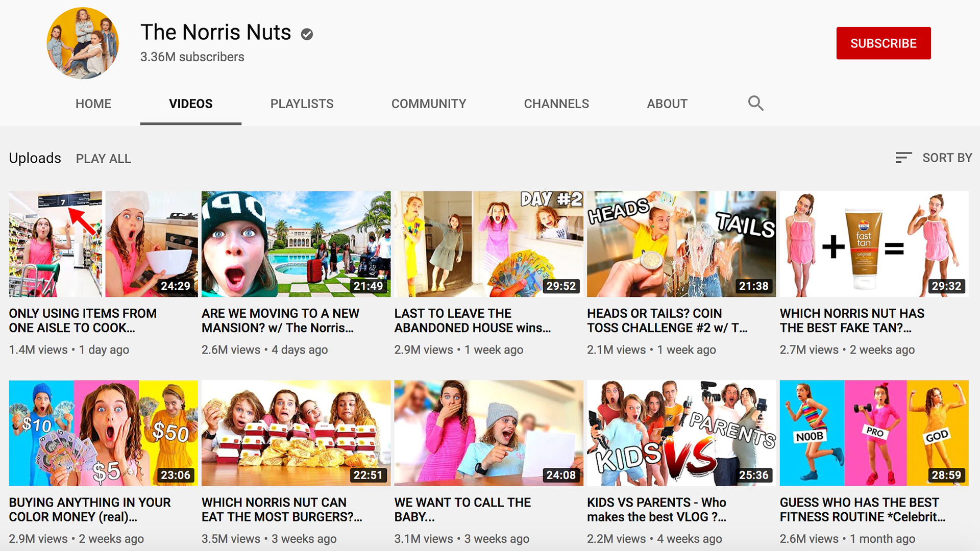Click the channel search magnifier icon
980x551 pixels.
point(755,104)
